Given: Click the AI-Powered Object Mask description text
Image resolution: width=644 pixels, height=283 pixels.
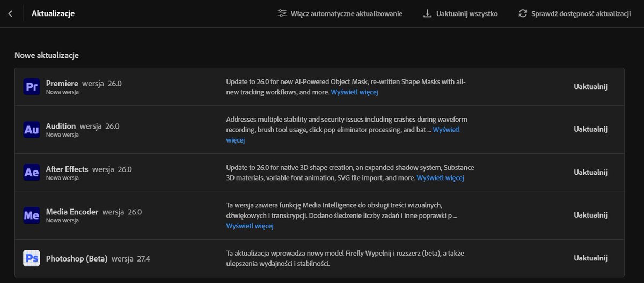Looking at the screenshot, I should coord(346,87).
